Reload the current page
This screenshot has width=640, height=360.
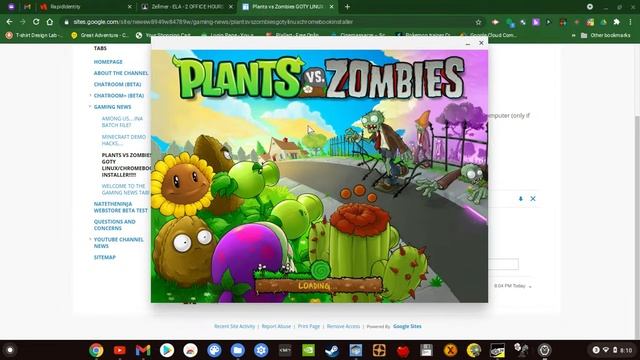(x=36, y=22)
